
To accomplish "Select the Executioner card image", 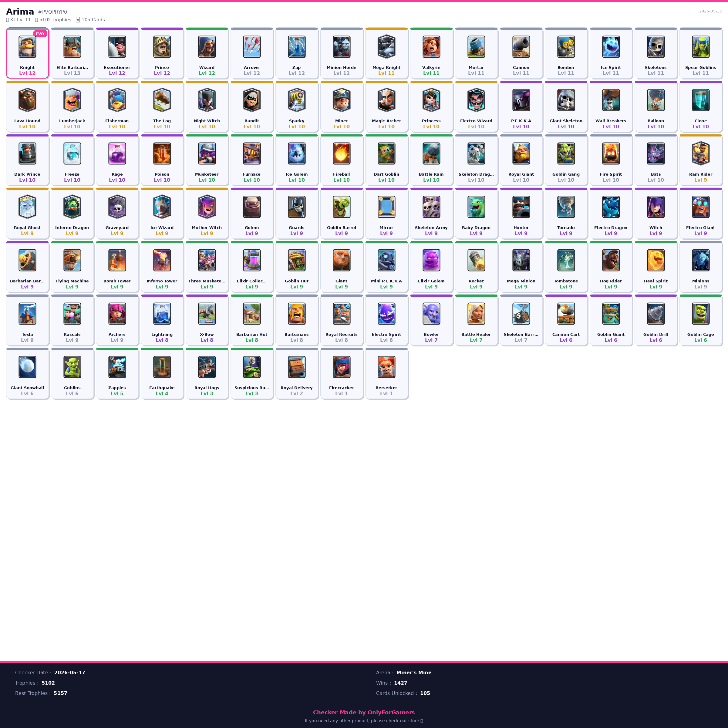I will (x=117, y=47).
